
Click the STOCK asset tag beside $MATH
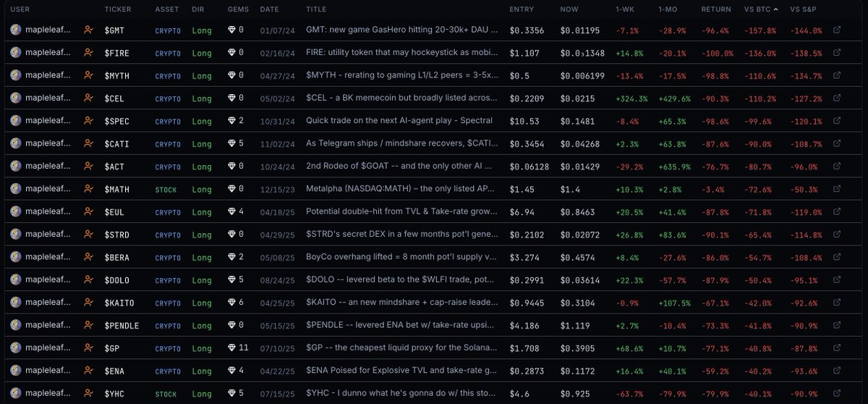pyautogui.click(x=168, y=189)
